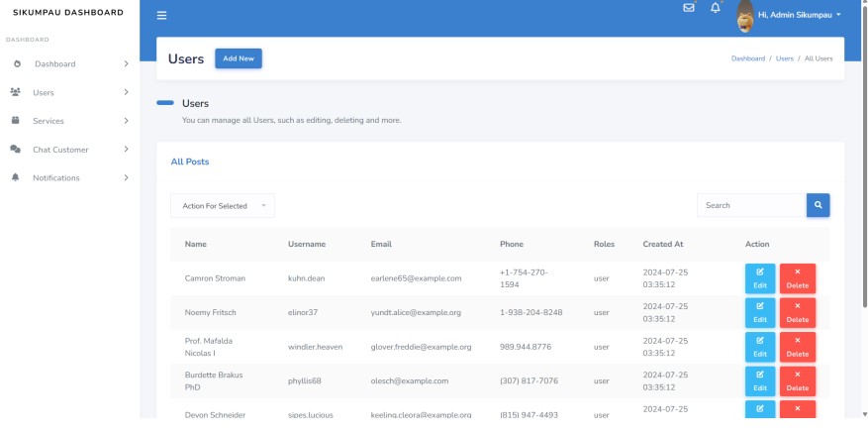Expand the Dashboard sidebar chevron
Screen dimensions: 868x433
[127, 63]
